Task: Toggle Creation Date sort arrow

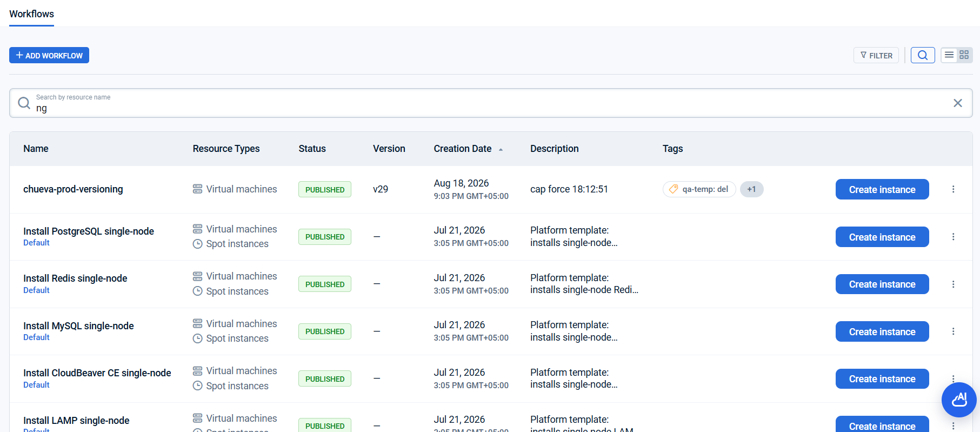Action: tap(501, 149)
